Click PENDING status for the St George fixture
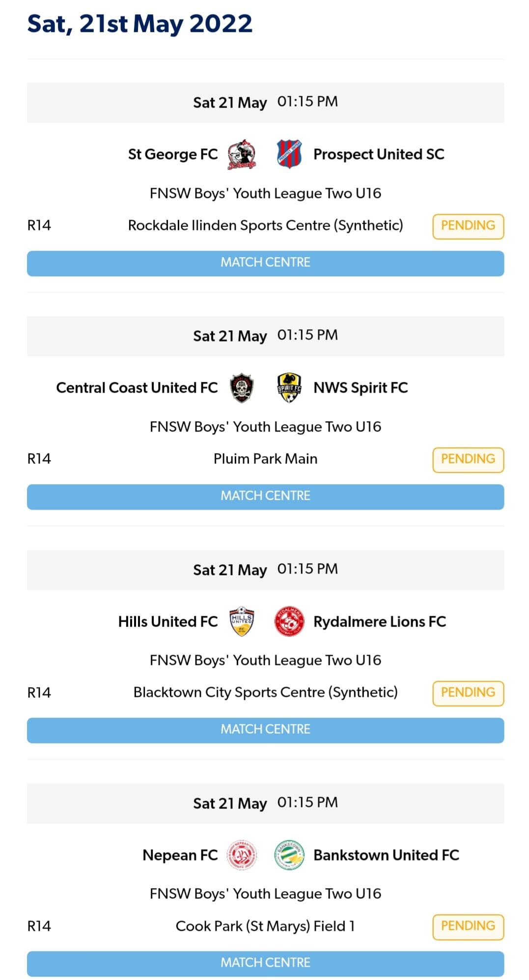Screen dimensions: 529x980 [x=468, y=226]
